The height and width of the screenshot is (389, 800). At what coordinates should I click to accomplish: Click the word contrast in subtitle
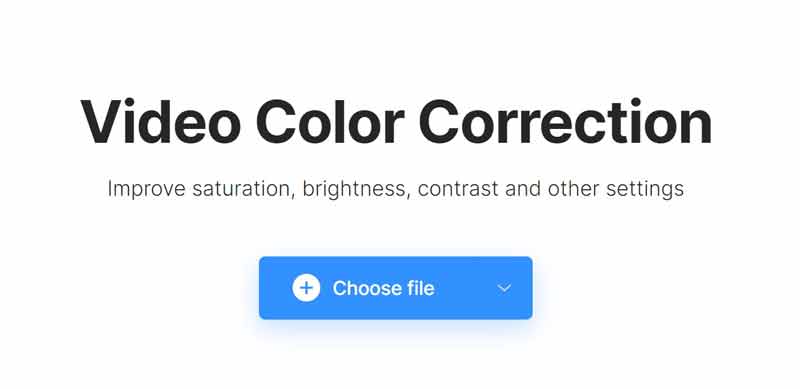[x=458, y=189]
